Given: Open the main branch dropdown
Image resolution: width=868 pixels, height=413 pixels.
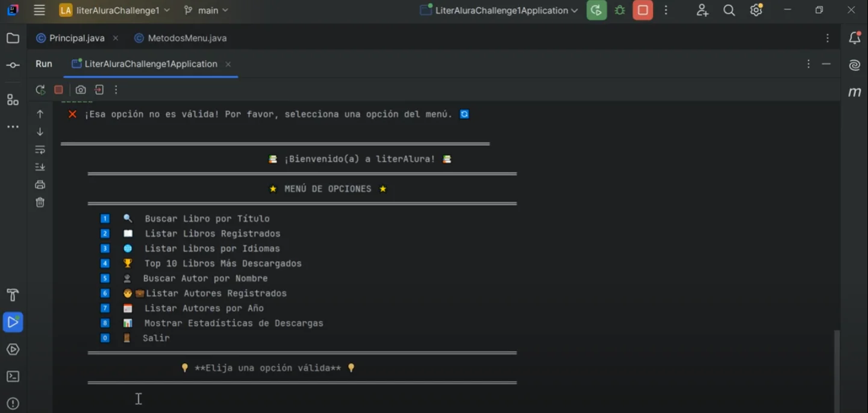Looking at the screenshot, I should click(206, 10).
